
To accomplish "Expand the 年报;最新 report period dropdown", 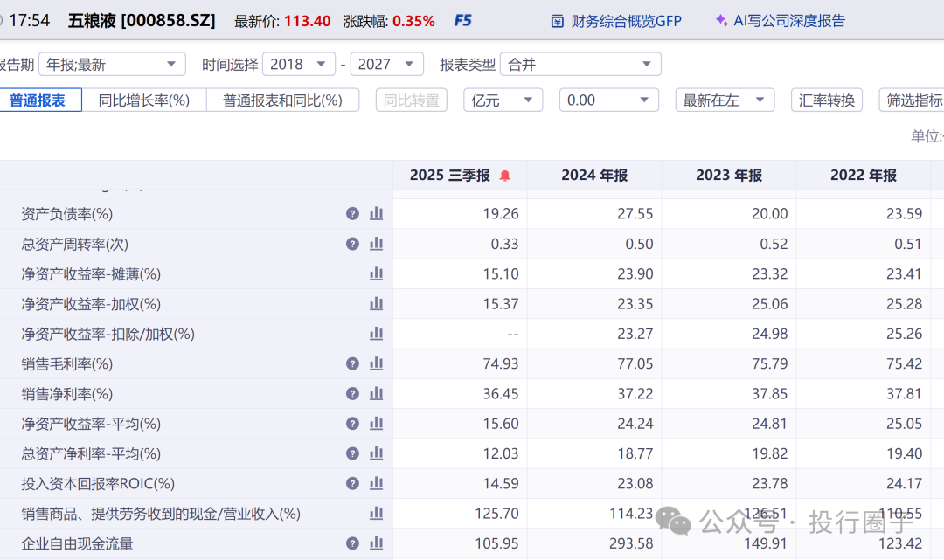I will (x=112, y=64).
